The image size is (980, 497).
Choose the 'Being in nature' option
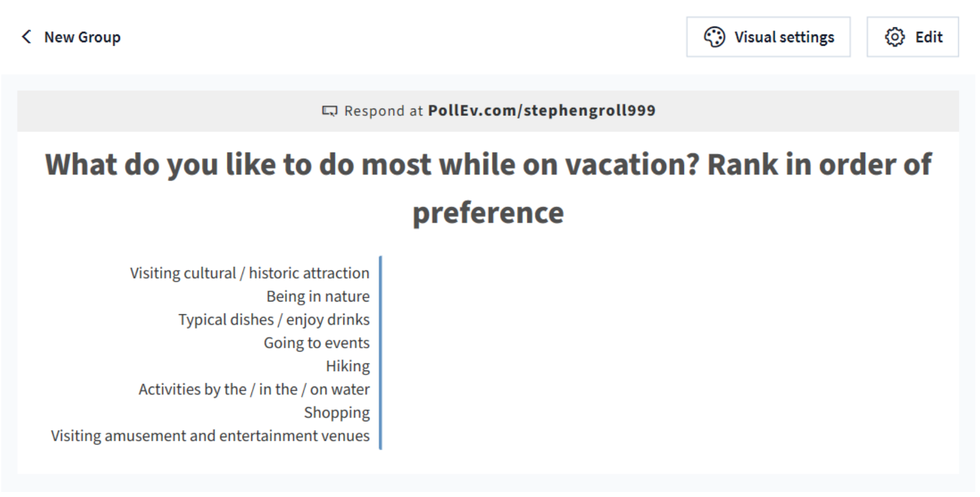click(318, 296)
